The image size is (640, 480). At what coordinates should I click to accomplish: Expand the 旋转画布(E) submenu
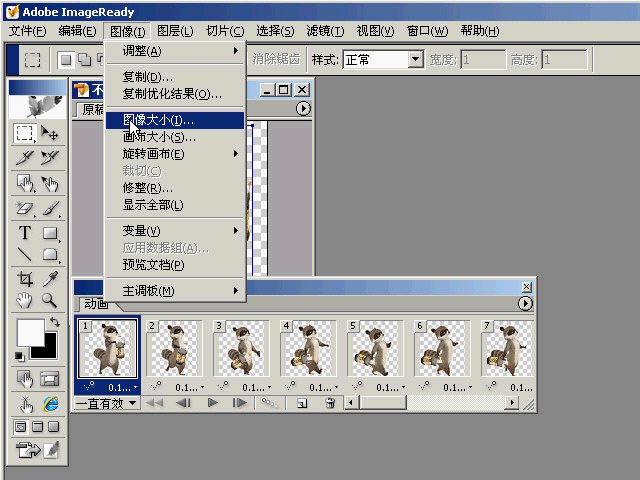pyautogui.click(x=175, y=154)
